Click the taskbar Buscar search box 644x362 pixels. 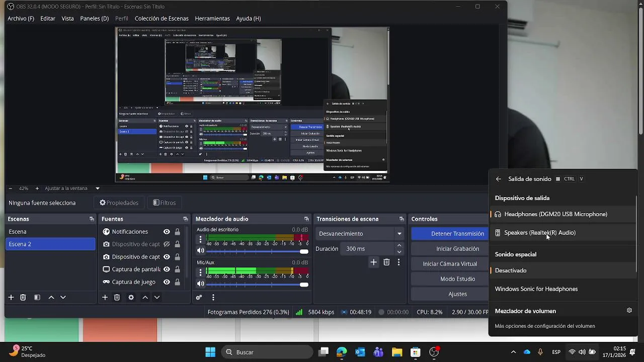coord(267,352)
